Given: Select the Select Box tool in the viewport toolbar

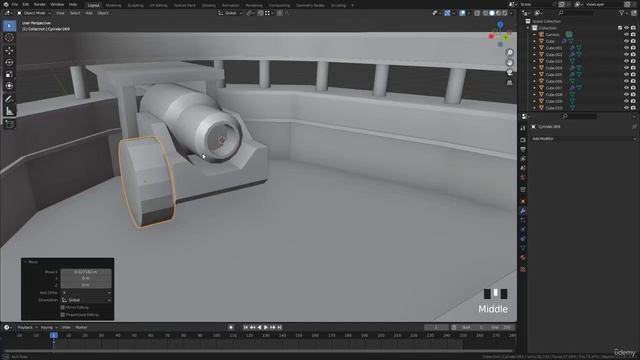Looking at the screenshot, I should (x=9, y=26).
